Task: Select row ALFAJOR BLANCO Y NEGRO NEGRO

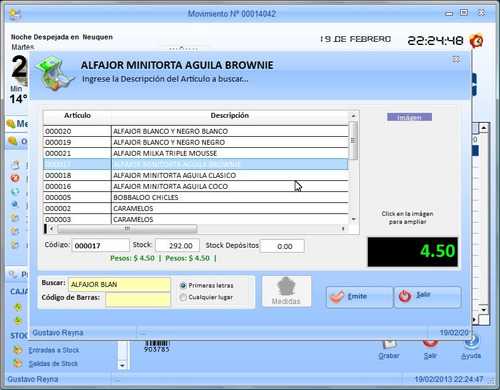Action: click(196, 142)
